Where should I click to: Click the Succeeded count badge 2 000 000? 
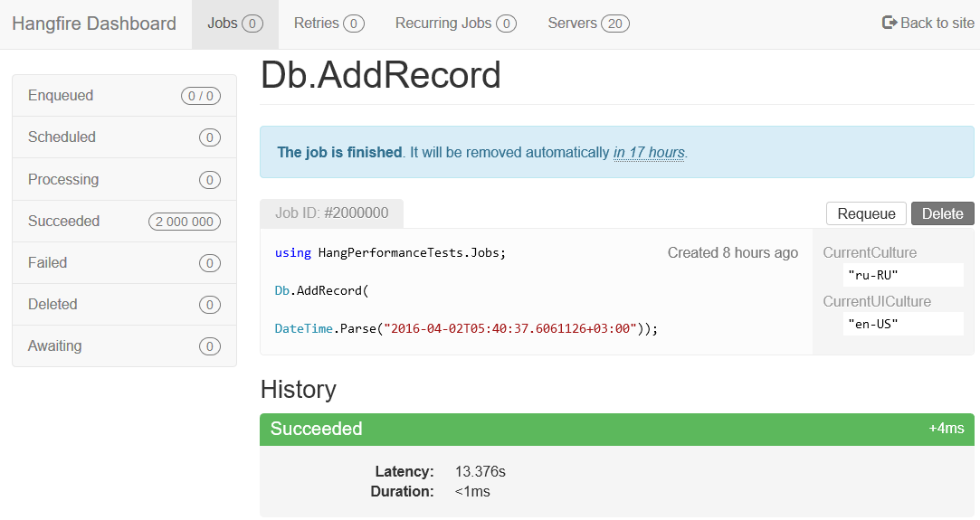pos(185,222)
